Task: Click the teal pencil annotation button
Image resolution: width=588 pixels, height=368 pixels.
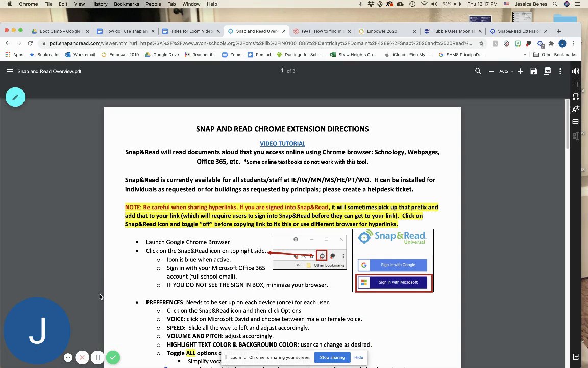Action: click(15, 97)
